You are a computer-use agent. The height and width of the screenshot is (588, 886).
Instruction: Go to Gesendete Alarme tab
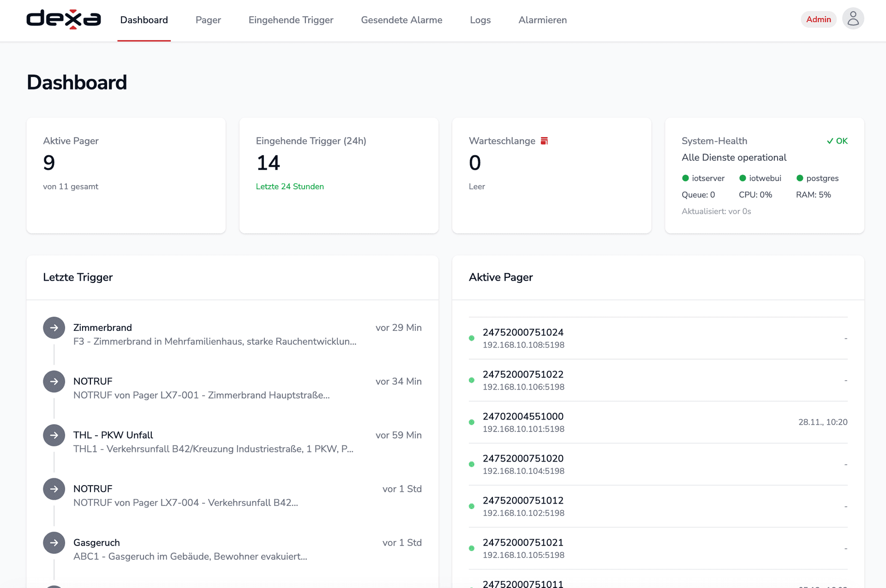401,20
